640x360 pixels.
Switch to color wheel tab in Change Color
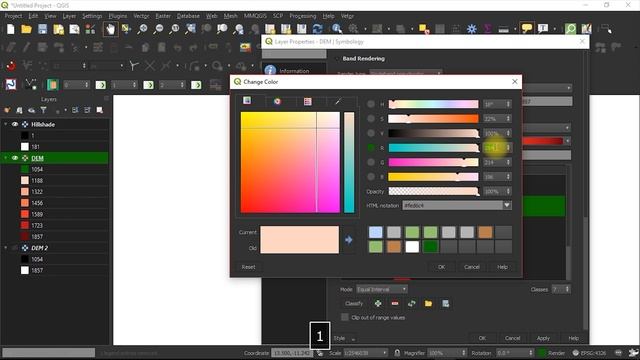tap(278, 101)
